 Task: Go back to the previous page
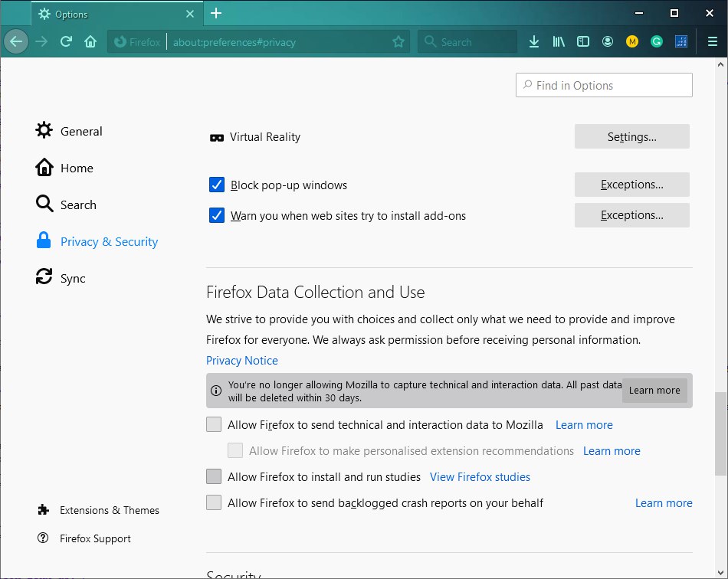(16, 42)
